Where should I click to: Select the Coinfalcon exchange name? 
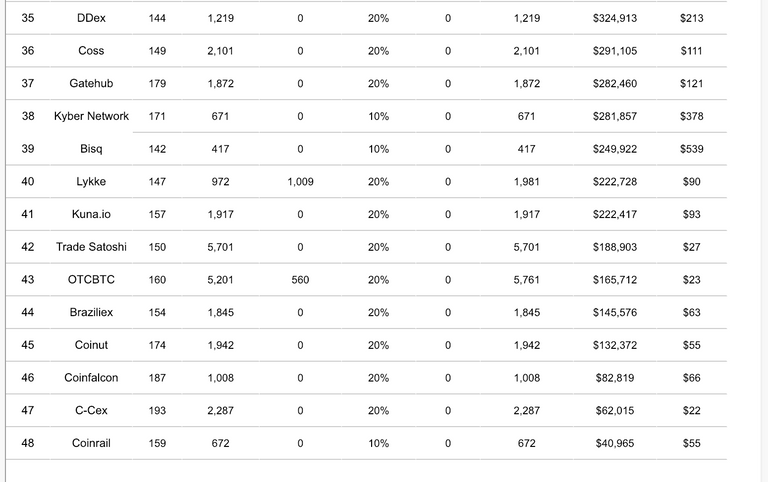[x=91, y=377]
